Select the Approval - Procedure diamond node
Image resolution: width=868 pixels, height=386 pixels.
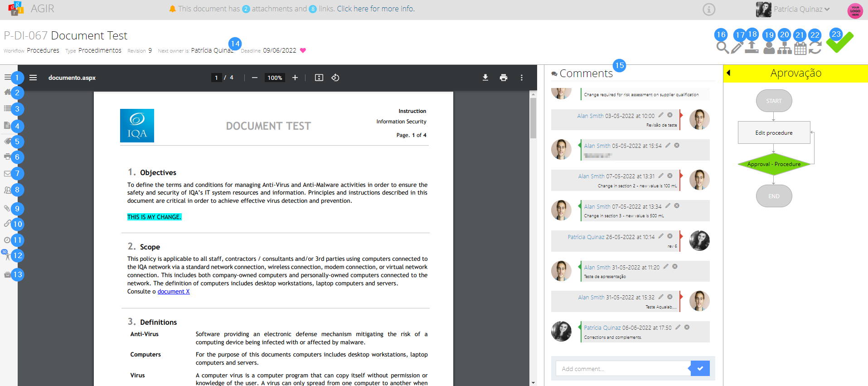click(774, 164)
